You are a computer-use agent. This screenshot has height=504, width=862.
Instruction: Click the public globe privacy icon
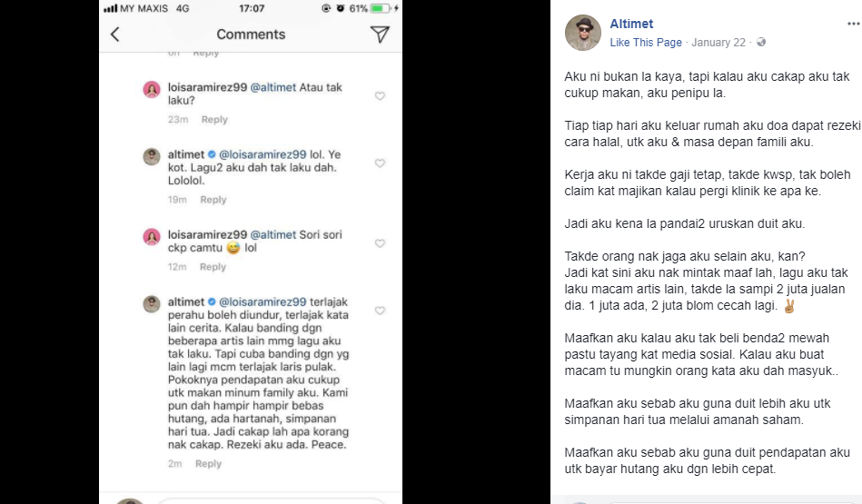click(x=761, y=43)
